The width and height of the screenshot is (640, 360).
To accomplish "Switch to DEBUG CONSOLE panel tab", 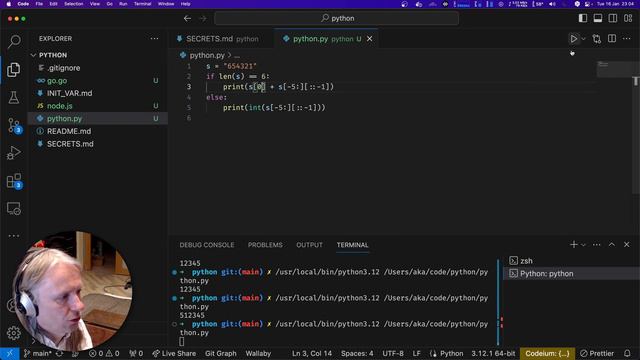I will (x=207, y=245).
